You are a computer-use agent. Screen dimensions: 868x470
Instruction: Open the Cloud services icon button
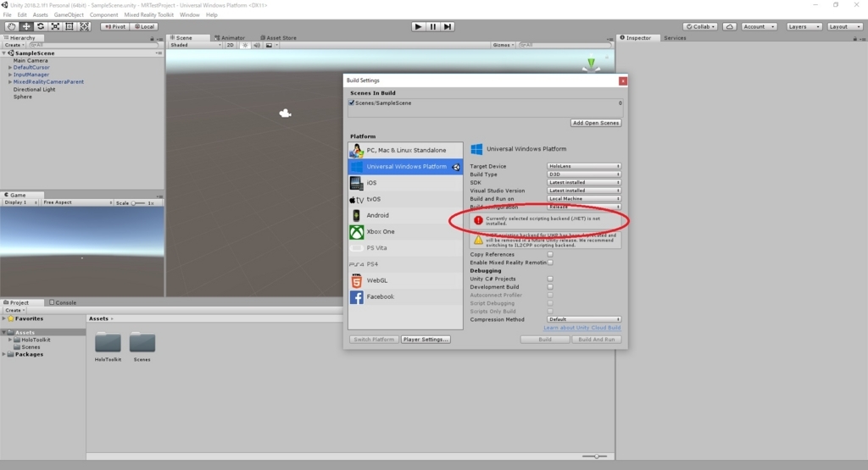tap(730, 26)
